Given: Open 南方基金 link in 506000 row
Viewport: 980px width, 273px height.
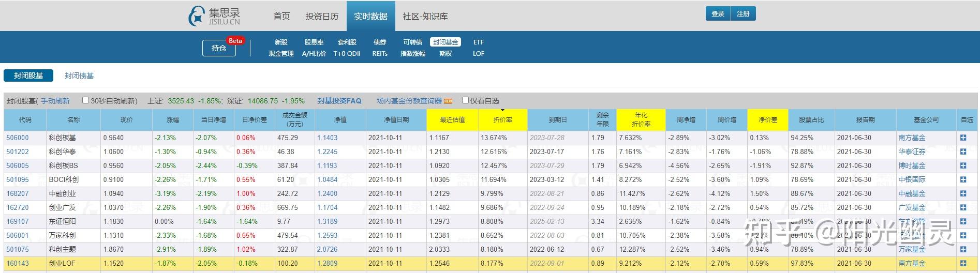Looking at the screenshot, I should 912,138.
